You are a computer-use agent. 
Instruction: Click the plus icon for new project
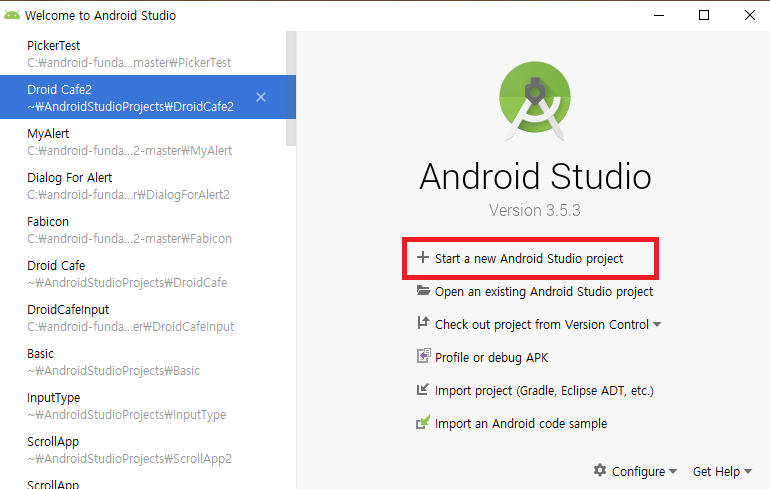point(422,257)
